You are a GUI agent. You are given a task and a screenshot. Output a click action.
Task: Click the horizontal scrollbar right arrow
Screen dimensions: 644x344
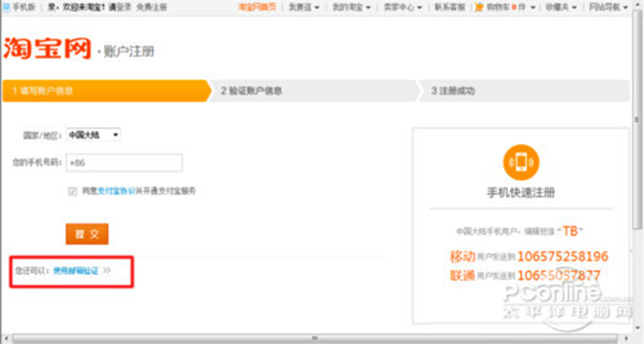tap(626, 339)
